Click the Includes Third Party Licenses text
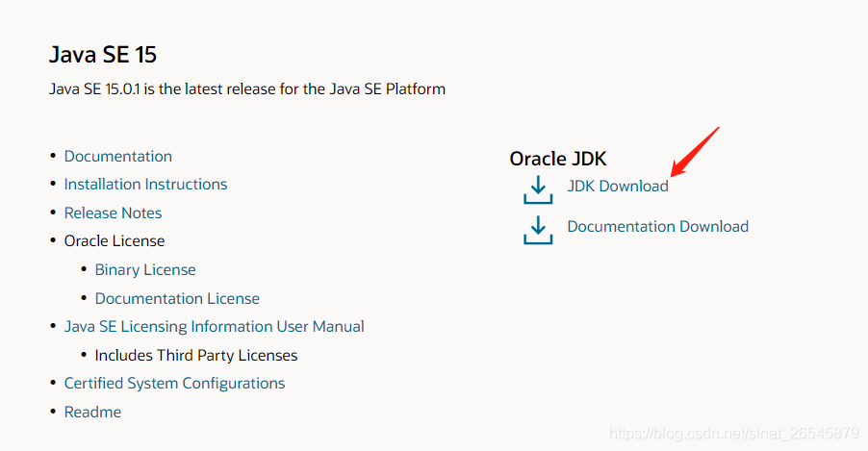The image size is (868, 451). [196, 355]
